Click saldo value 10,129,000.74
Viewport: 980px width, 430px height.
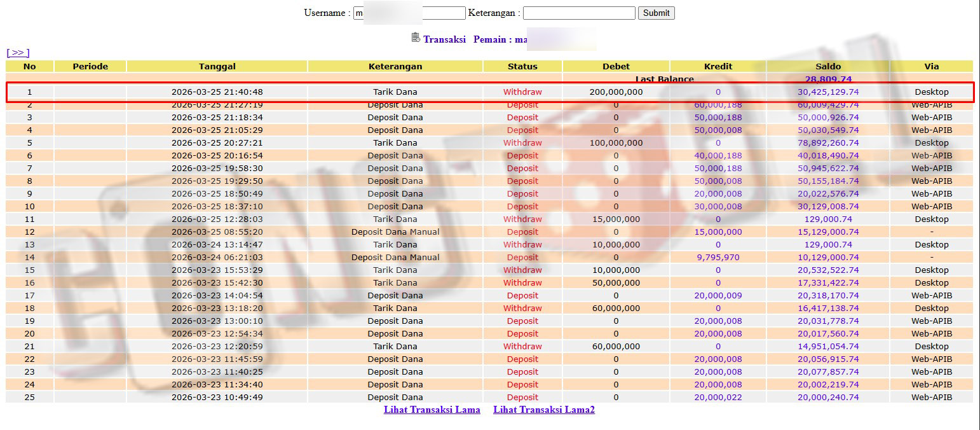tap(828, 258)
